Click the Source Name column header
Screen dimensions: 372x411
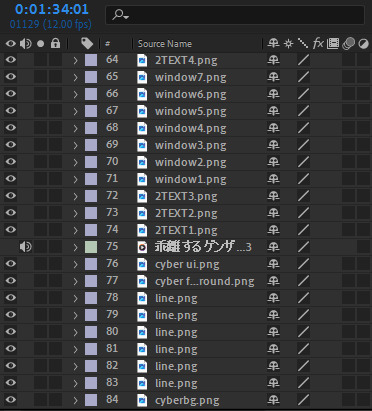pyautogui.click(x=165, y=44)
